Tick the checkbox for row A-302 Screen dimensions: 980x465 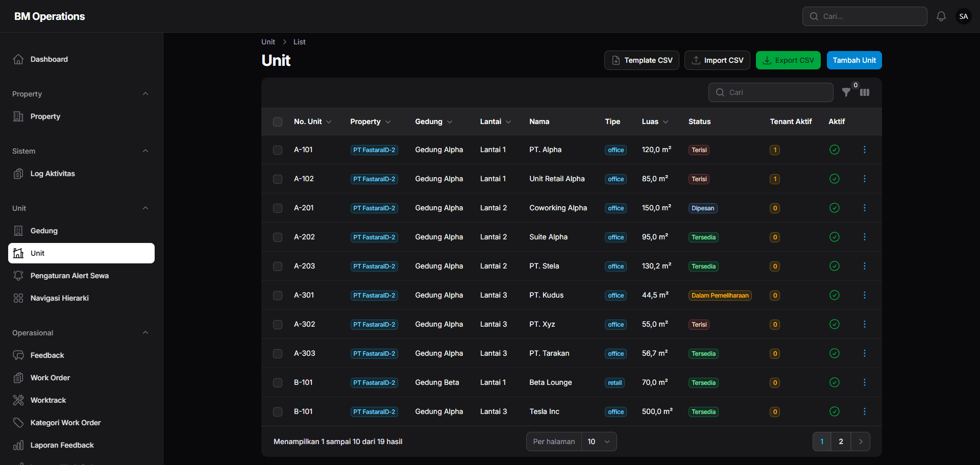coord(278,325)
